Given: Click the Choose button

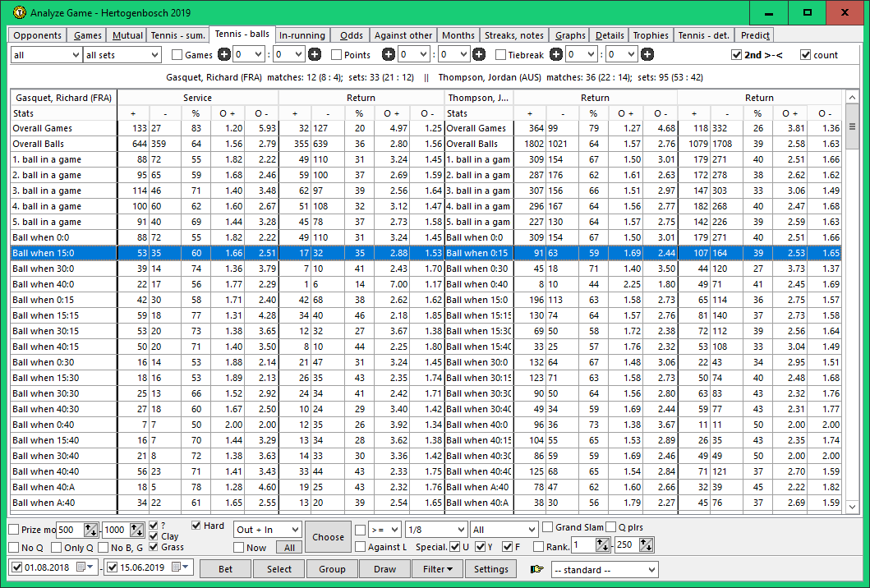Looking at the screenshot, I should tap(328, 537).
